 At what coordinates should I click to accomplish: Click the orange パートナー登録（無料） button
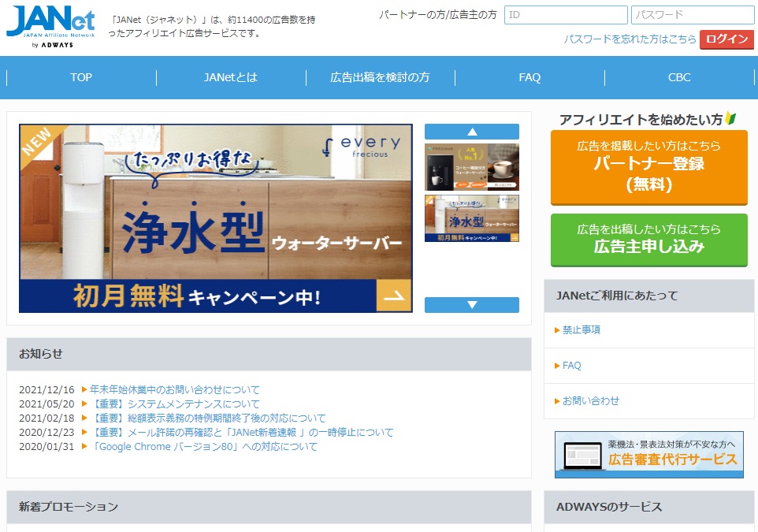click(648, 167)
